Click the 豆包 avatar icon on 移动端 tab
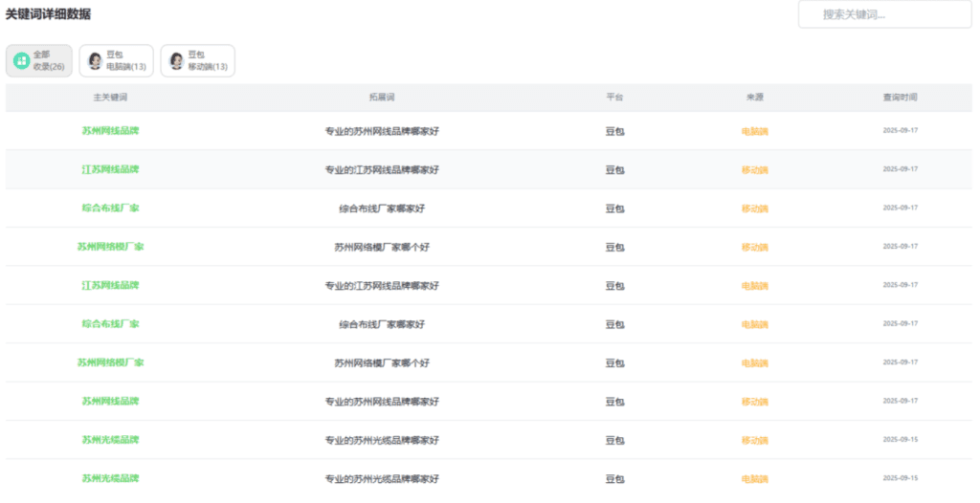 click(176, 61)
